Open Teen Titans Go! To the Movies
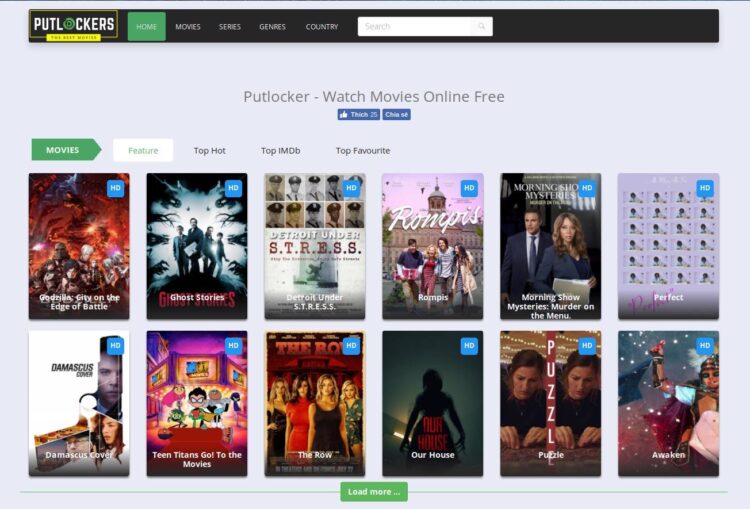750x509 pixels. click(197, 403)
